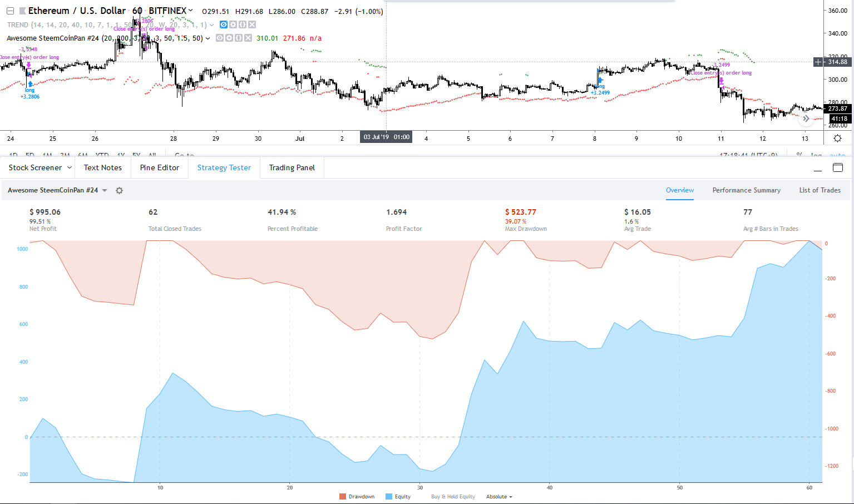Collapse the chart legend with minus box

[10, 11]
